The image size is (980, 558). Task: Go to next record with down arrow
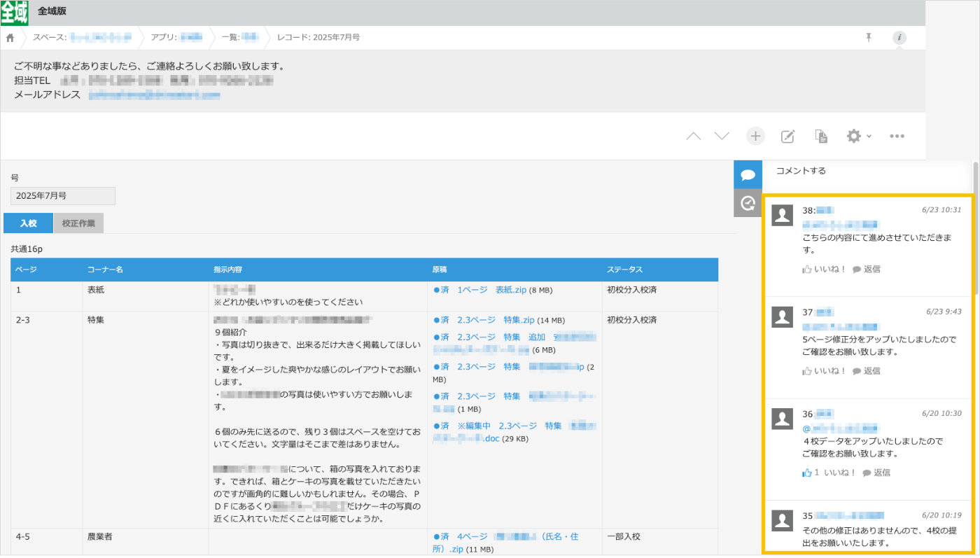[x=722, y=137]
